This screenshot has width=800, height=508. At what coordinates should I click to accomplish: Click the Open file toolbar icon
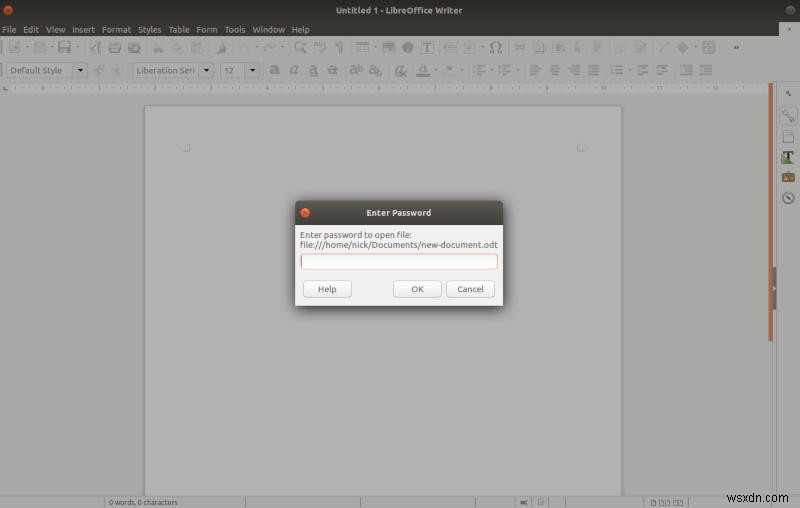(x=39, y=47)
